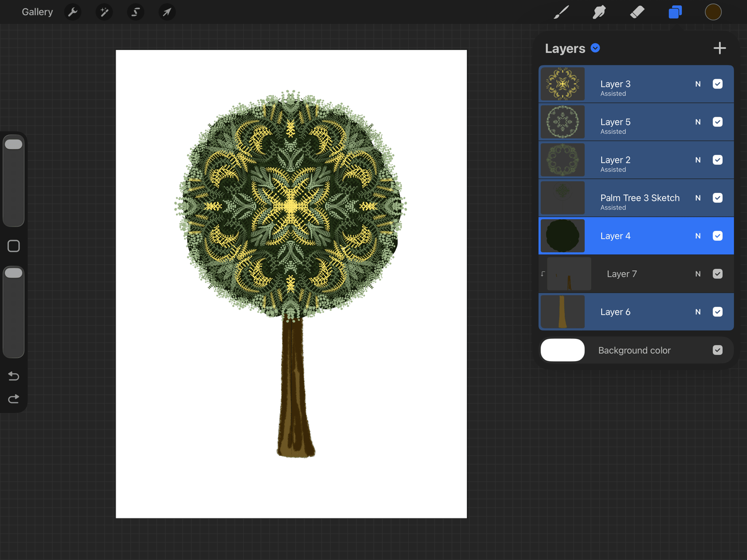Click the "Layer 6" name text

[x=615, y=312]
